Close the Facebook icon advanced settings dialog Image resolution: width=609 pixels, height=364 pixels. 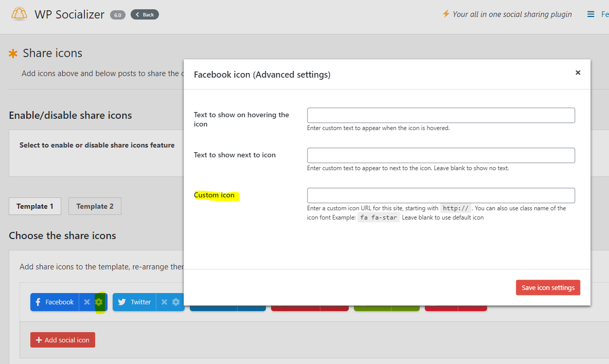pyautogui.click(x=578, y=73)
